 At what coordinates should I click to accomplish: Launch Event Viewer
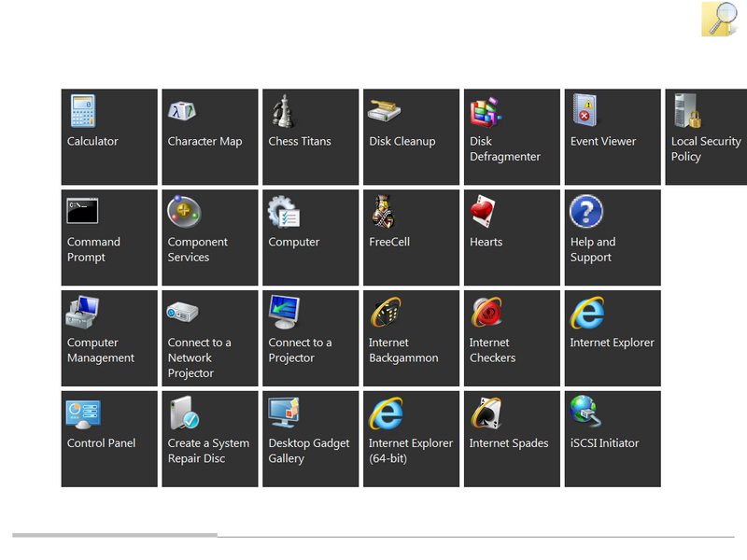613,136
